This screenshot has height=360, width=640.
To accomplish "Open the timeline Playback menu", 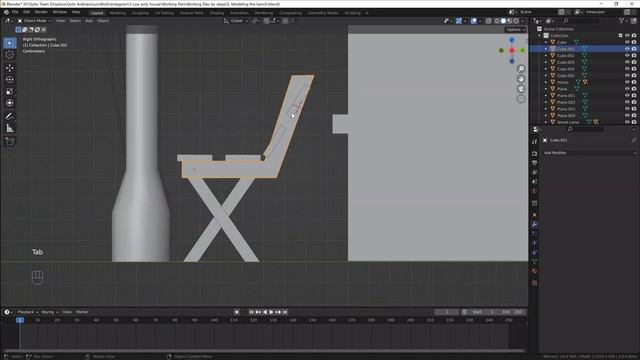I will 27,312.
